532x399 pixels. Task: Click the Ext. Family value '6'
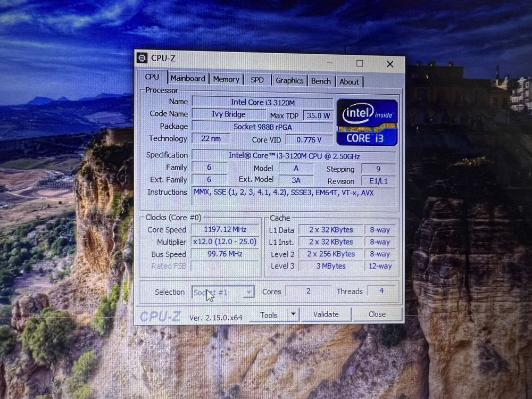click(x=209, y=179)
